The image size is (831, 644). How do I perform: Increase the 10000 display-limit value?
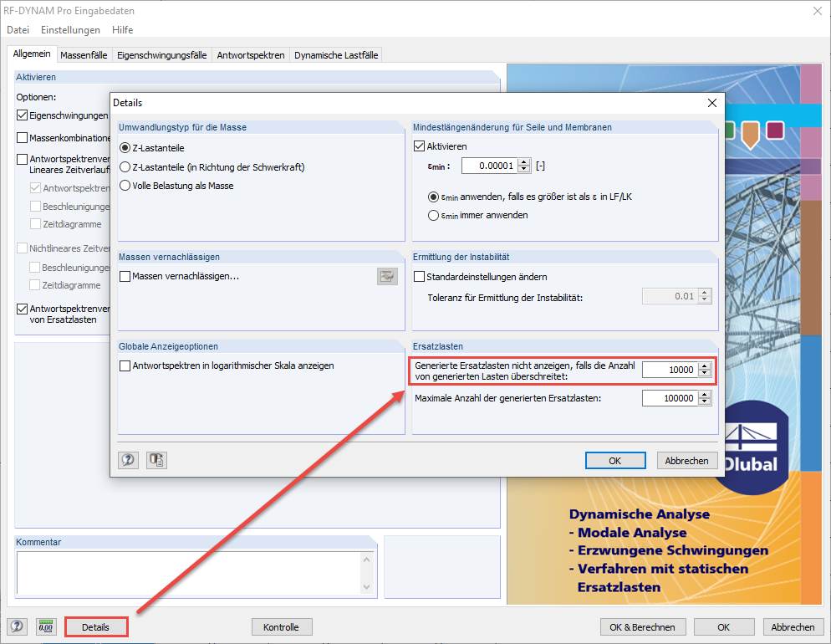pyautogui.click(x=704, y=366)
